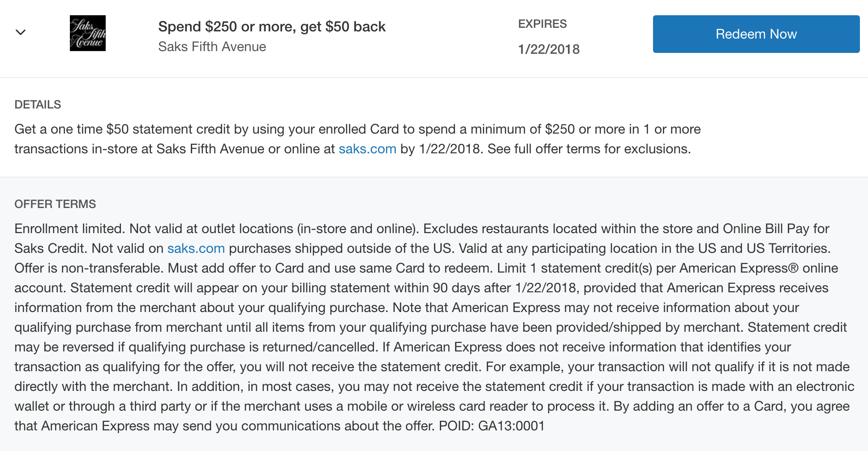The image size is (868, 451).
Task: Click "See full offer terms for exclusions" sentence
Action: 589,149
